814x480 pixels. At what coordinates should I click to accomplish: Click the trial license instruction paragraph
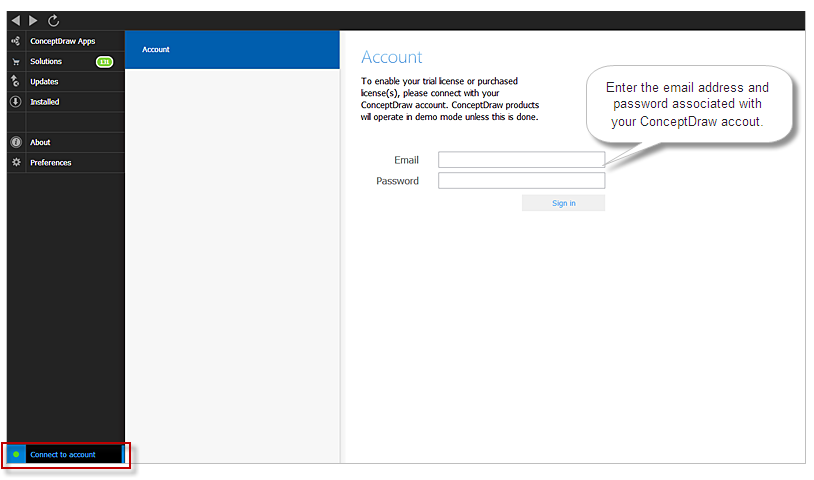click(450, 99)
